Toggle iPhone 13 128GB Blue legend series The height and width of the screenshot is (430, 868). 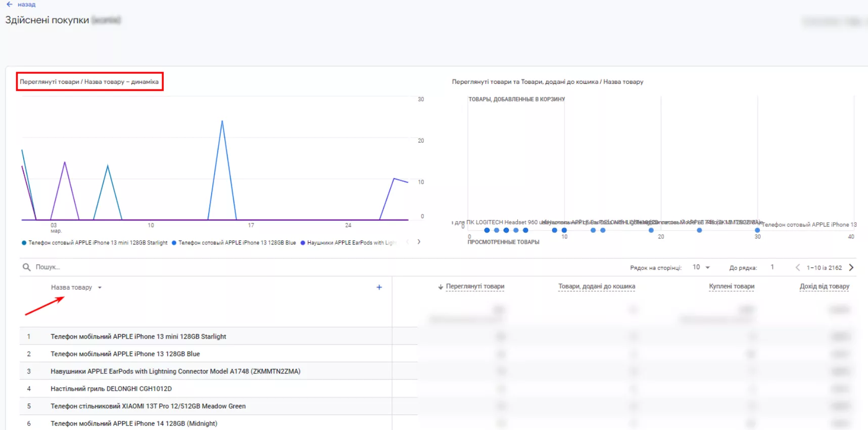point(234,243)
